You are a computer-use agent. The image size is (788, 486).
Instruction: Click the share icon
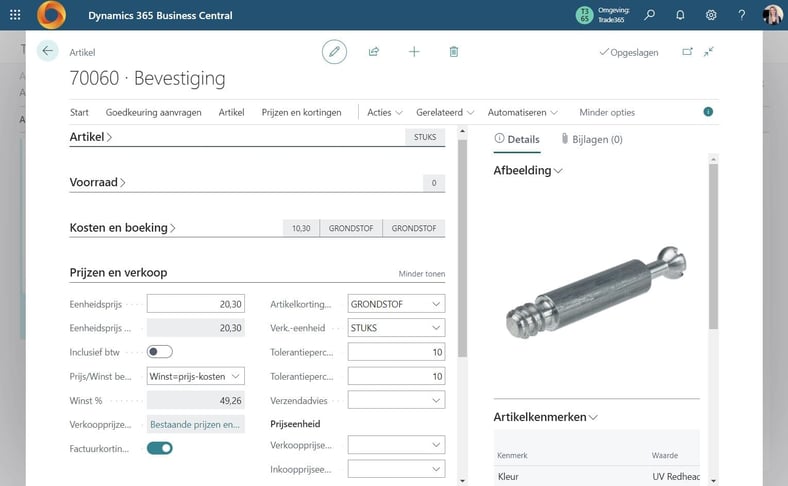(374, 51)
